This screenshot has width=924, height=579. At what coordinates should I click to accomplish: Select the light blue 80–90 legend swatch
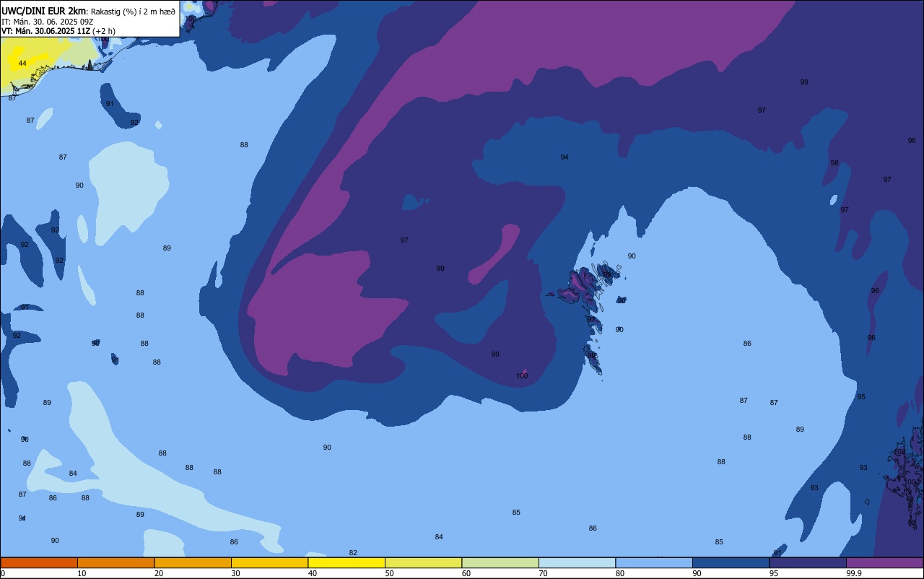tap(654, 562)
